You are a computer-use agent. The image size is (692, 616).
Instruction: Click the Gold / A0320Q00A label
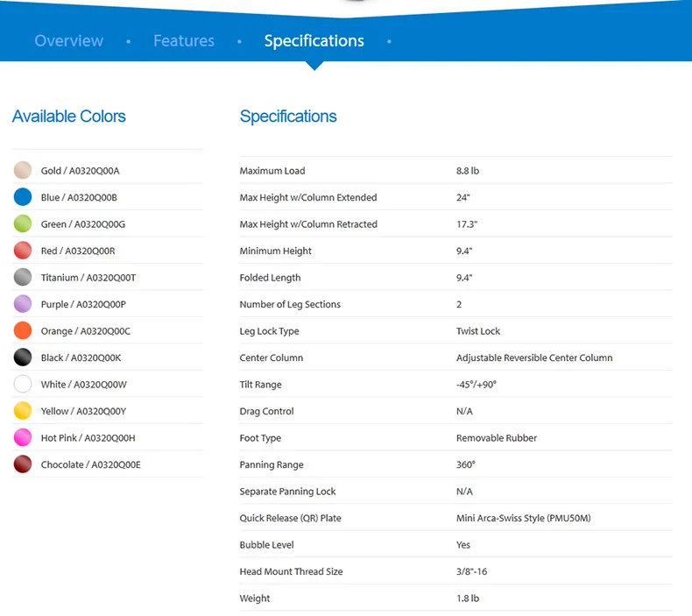point(80,171)
